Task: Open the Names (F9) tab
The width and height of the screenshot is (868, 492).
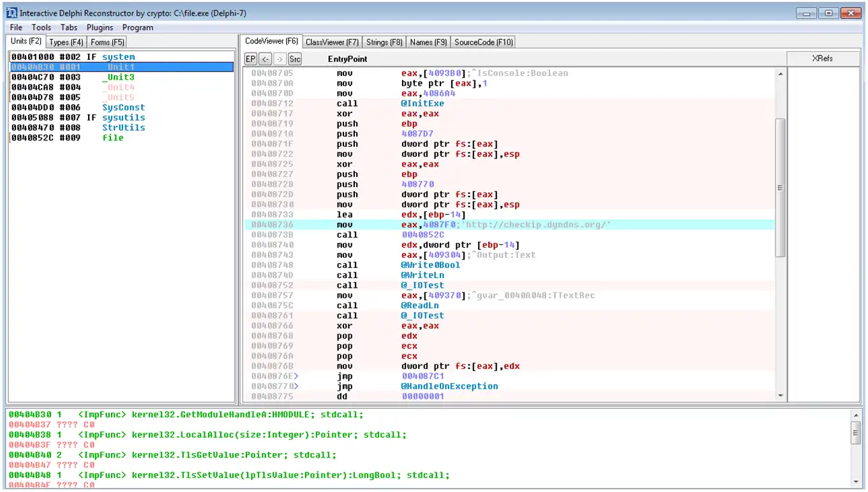Action: pos(428,42)
